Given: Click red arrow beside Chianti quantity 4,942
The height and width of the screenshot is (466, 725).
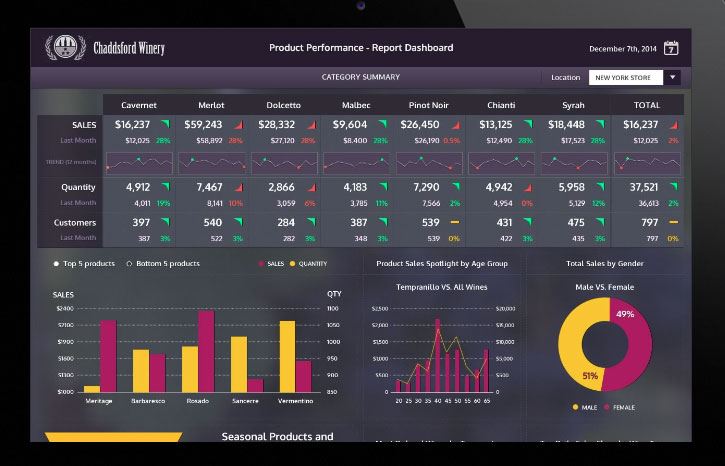Looking at the screenshot, I should tap(528, 187).
